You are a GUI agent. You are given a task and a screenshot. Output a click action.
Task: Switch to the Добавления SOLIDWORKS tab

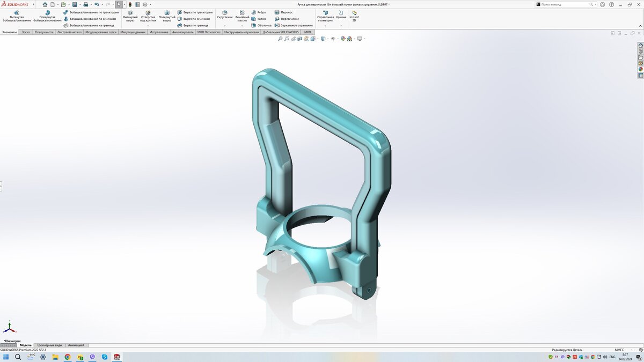(281, 32)
